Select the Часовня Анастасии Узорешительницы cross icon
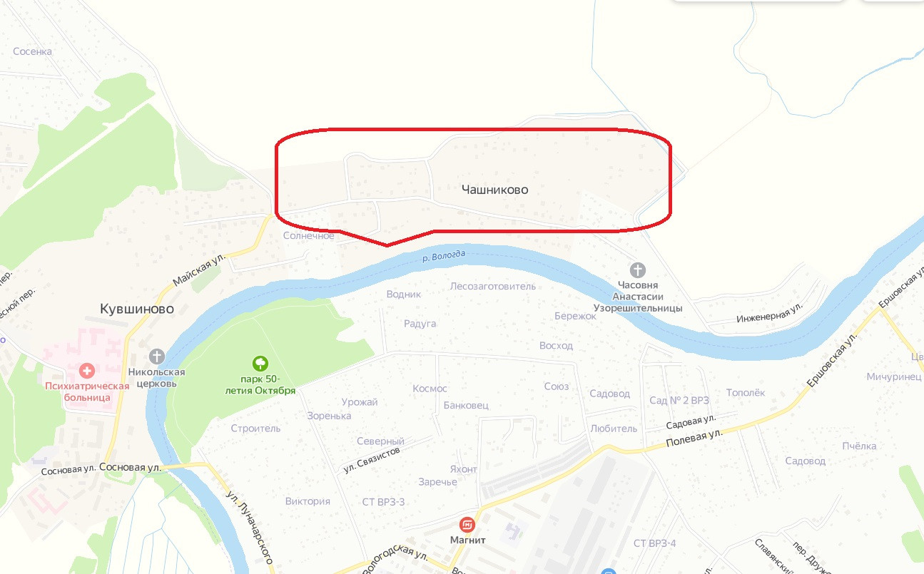 coord(638,270)
